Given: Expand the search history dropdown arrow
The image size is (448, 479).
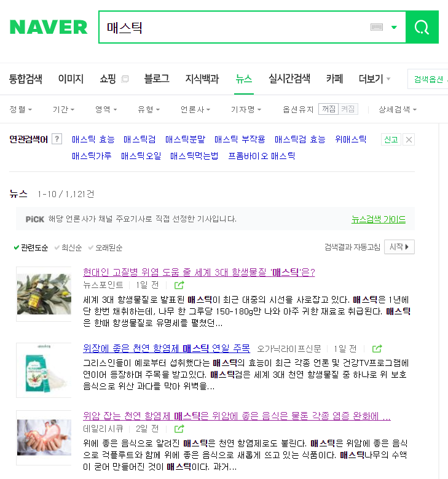Looking at the screenshot, I should coord(394,27).
